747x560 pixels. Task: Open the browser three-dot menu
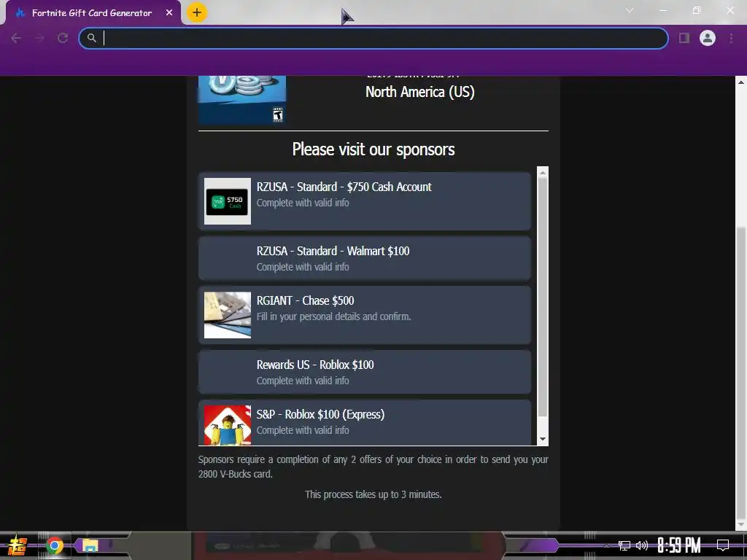tap(731, 38)
